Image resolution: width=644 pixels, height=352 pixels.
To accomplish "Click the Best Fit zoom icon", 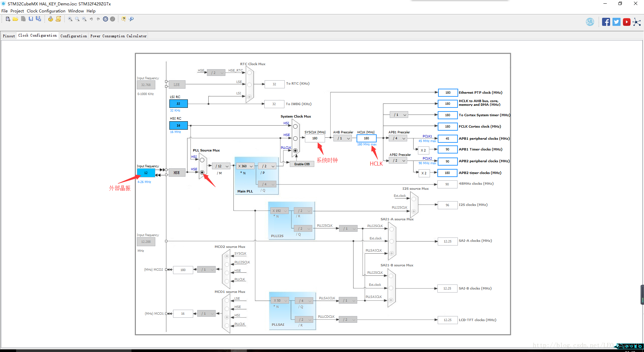I will coord(77,19).
